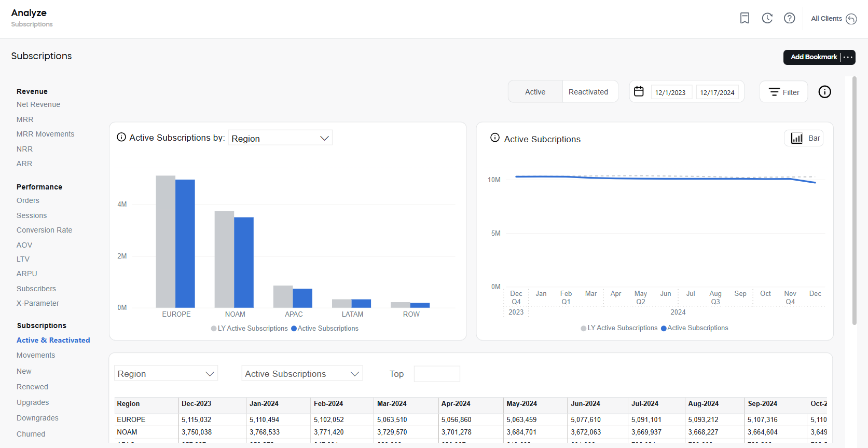868x448 pixels.
Task: Click cell value 5,115,032
Action: pos(196,419)
